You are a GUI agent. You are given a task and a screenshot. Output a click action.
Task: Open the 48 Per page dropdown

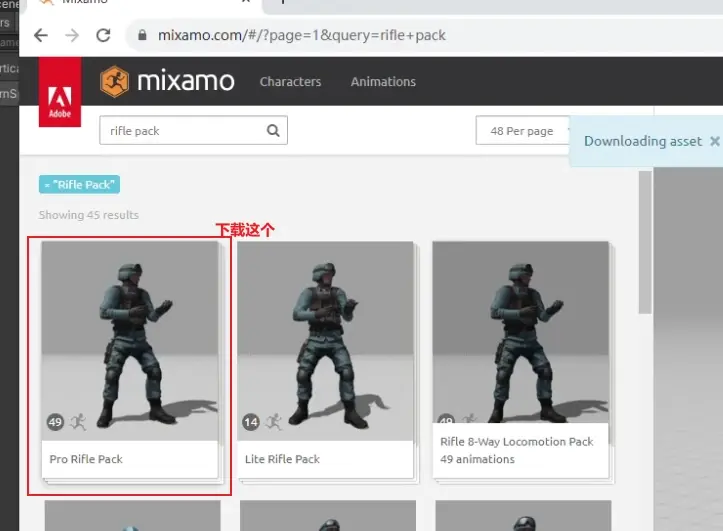pyautogui.click(x=523, y=131)
